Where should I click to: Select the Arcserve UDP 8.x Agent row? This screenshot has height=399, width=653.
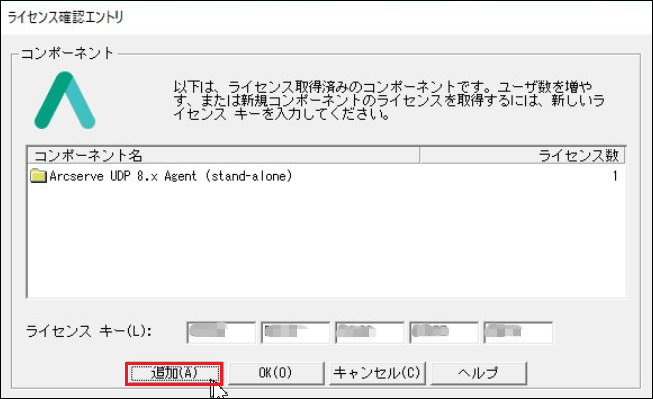click(x=326, y=176)
